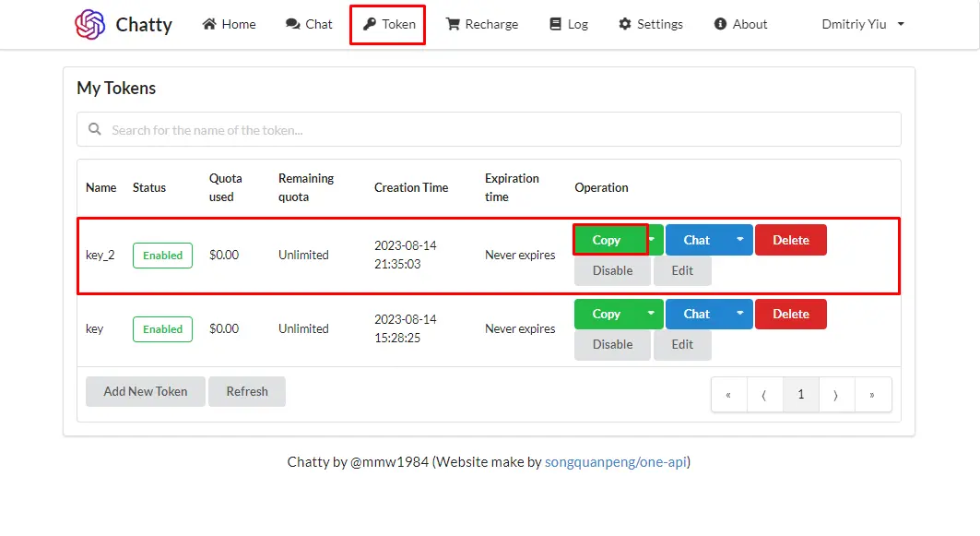Disable the key_2 token
980x536 pixels.
coord(612,271)
